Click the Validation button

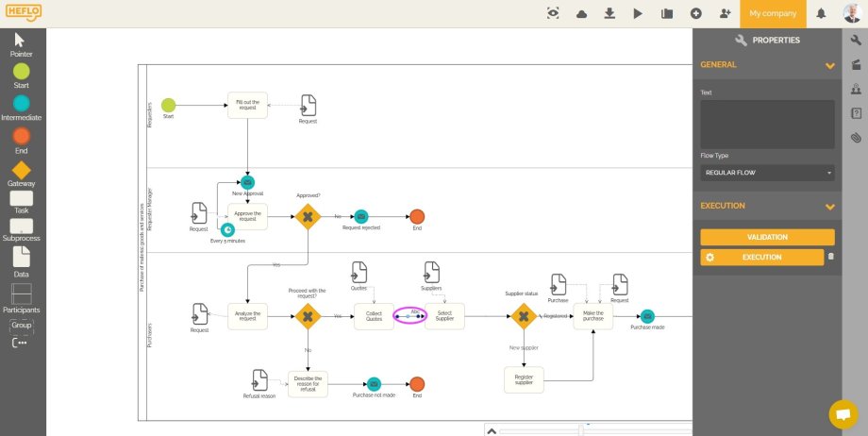[x=767, y=237]
